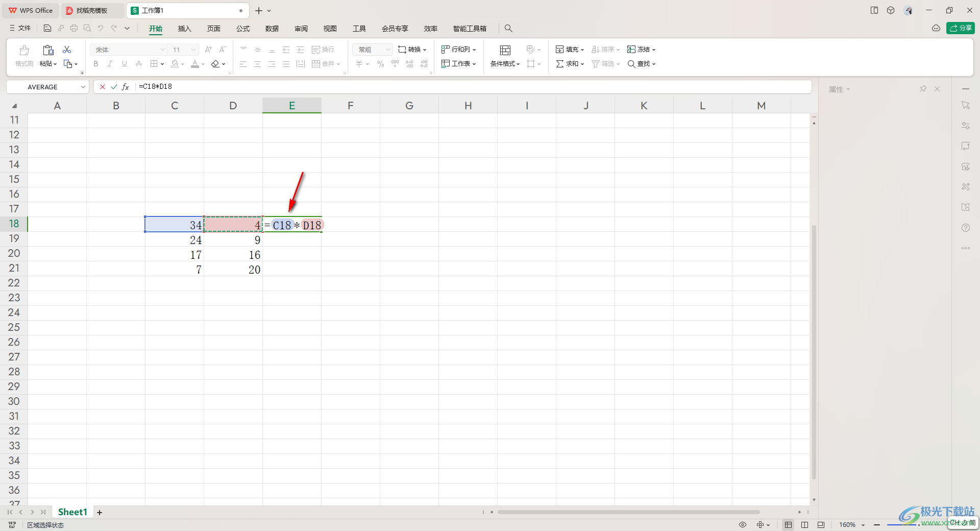Toggle bold formatting

(96, 64)
